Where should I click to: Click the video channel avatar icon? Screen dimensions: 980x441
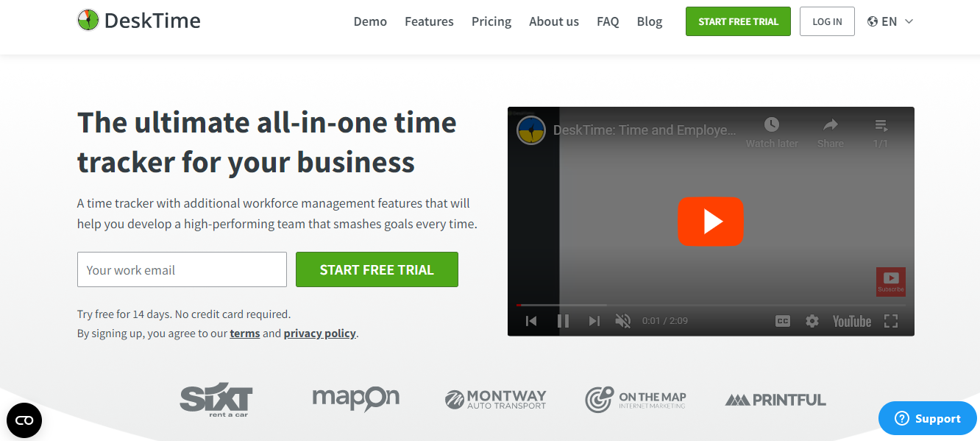530,130
